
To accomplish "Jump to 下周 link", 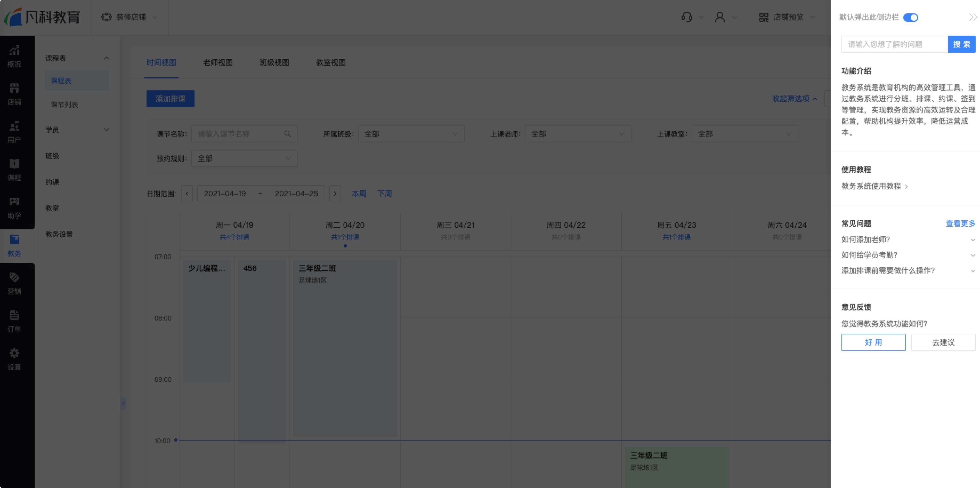I will click(385, 193).
